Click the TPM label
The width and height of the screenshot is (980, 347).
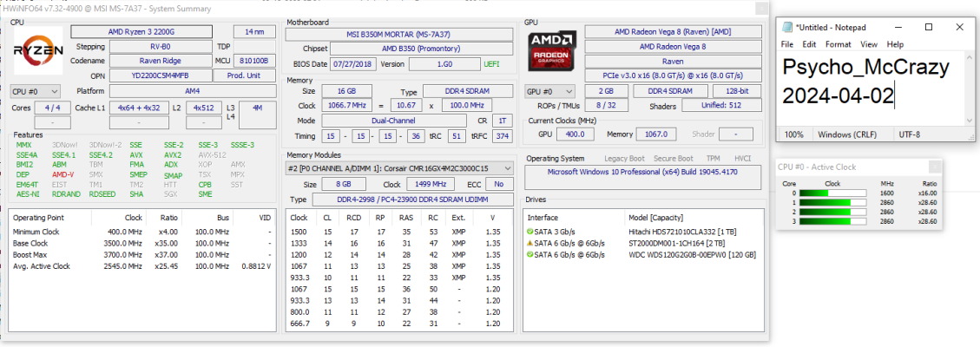pos(713,159)
